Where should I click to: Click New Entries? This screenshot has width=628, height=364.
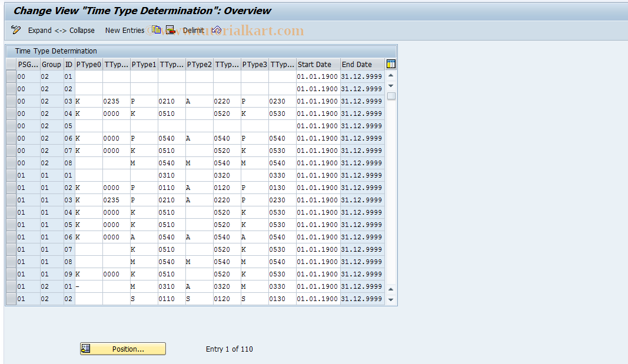tap(125, 31)
